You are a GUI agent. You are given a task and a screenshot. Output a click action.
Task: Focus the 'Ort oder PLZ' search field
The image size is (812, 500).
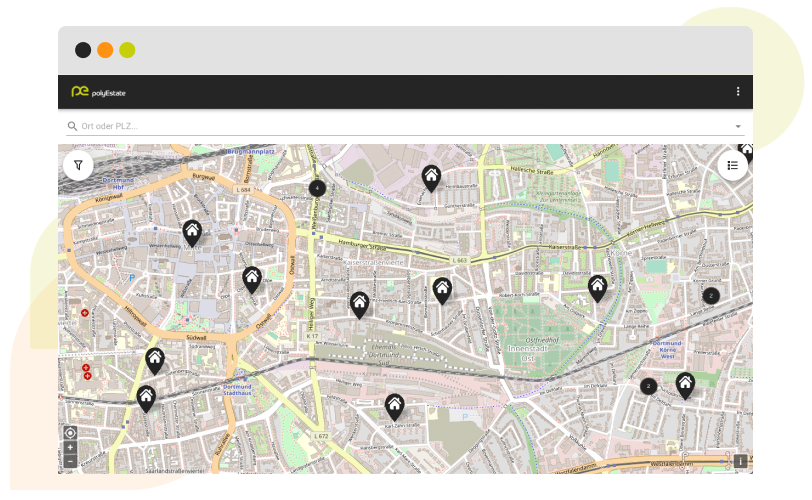click(x=400, y=126)
